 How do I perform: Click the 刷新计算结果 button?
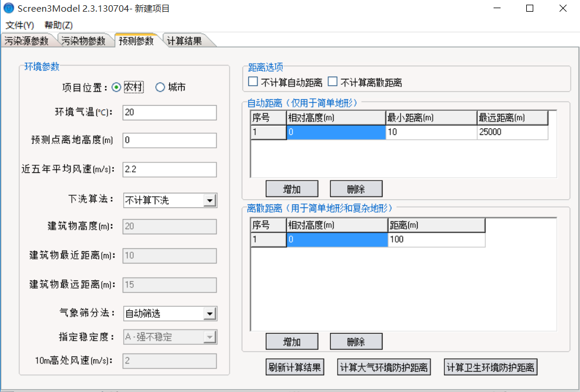[295, 367]
